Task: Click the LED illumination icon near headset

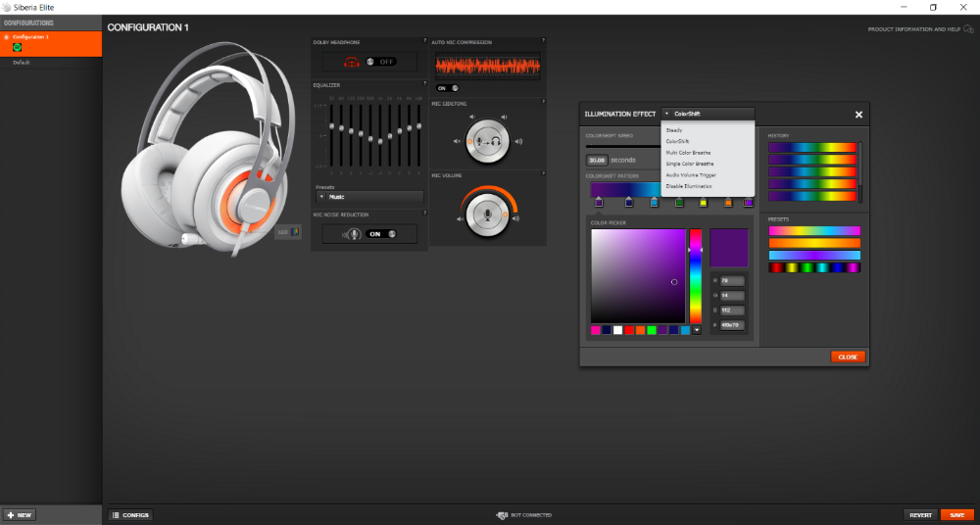Action: 295,232
